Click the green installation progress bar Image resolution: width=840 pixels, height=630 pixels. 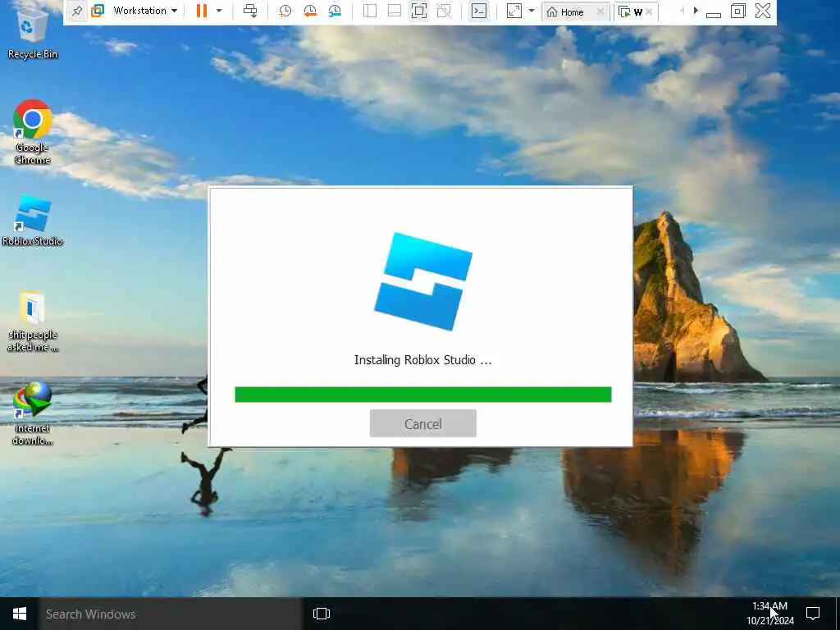(x=422, y=395)
